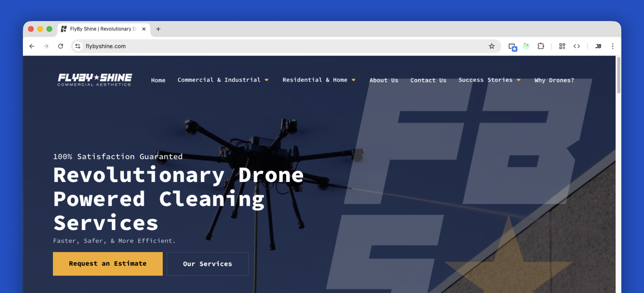This screenshot has width=644, height=293.
Task: Reload the page with refresh icon
Action: [61, 46]
